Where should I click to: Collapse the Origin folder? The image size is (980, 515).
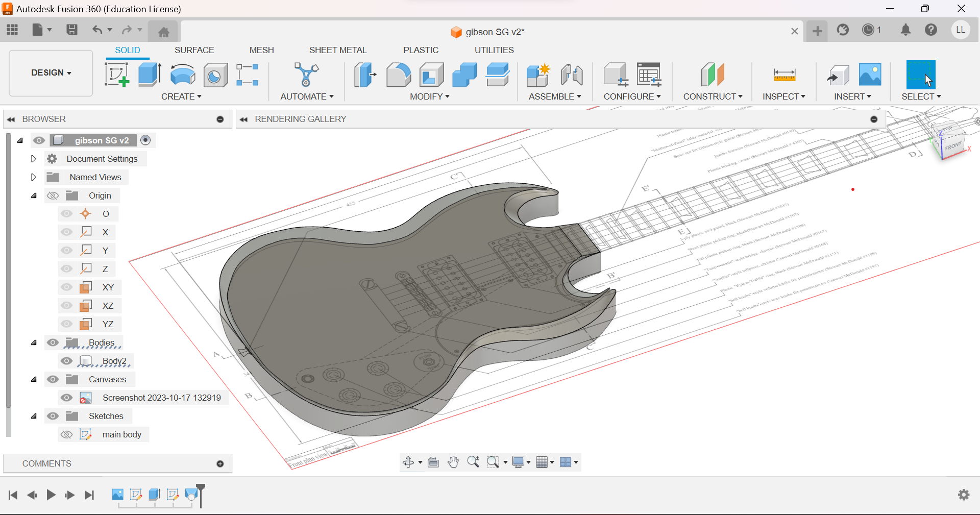tap(34, 195)
